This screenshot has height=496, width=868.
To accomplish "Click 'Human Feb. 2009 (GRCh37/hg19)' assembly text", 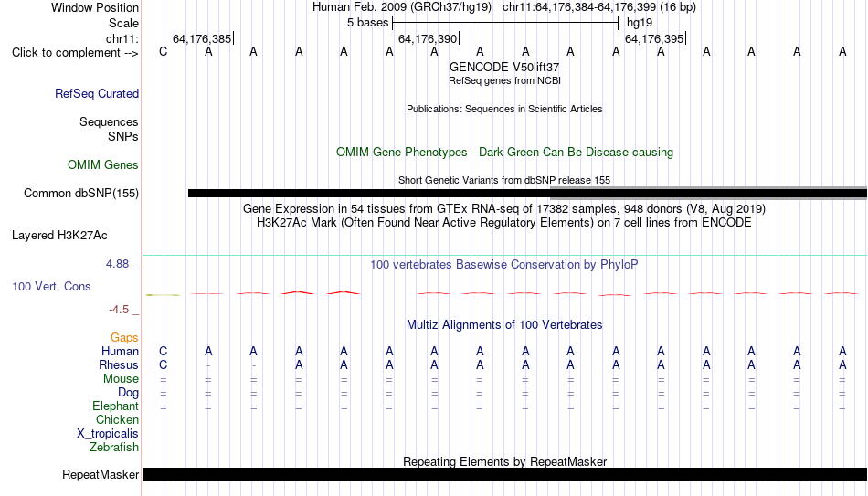I will click(402, 7).
